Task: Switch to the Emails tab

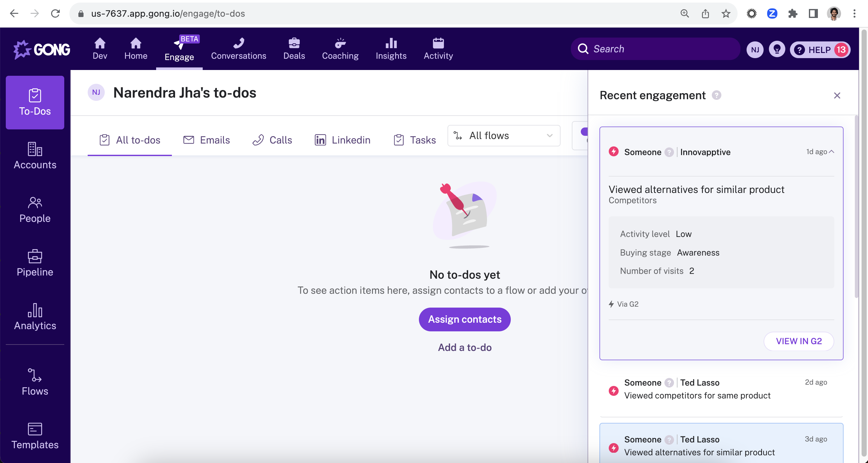Action: pos(207,140)
